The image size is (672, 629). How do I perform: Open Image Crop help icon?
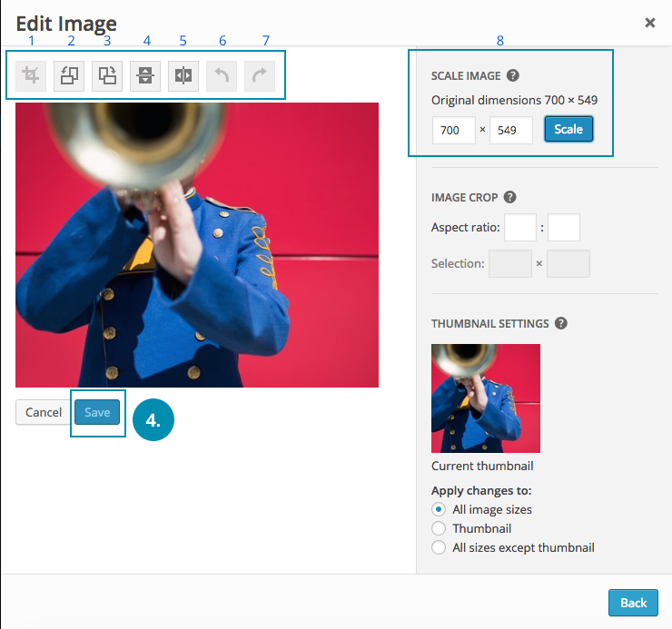[x=509, y=197]
